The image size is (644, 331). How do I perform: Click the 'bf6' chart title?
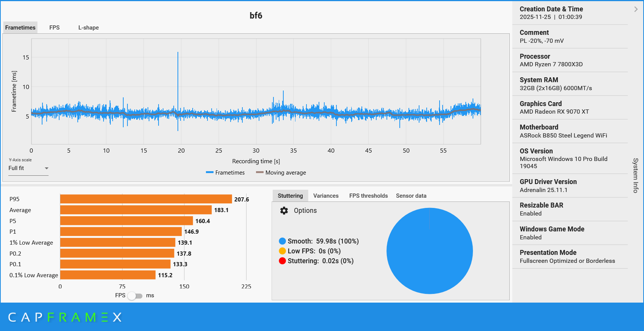pos(256,16)
